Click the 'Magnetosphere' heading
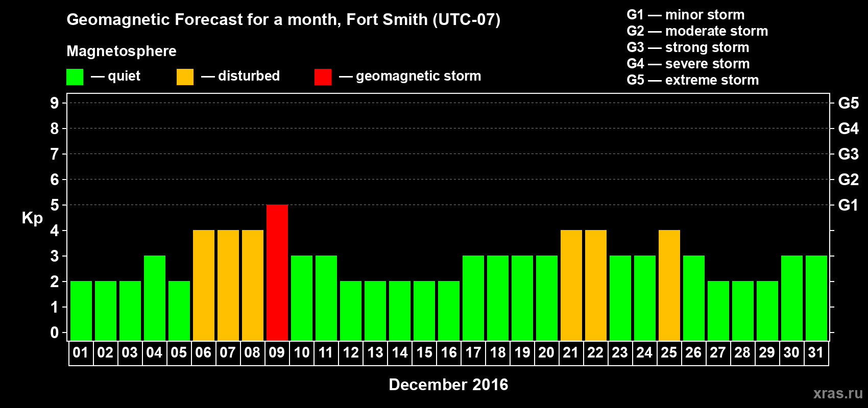Image resolution: width=868 pixels, height=408 pixels. point(122,51)
